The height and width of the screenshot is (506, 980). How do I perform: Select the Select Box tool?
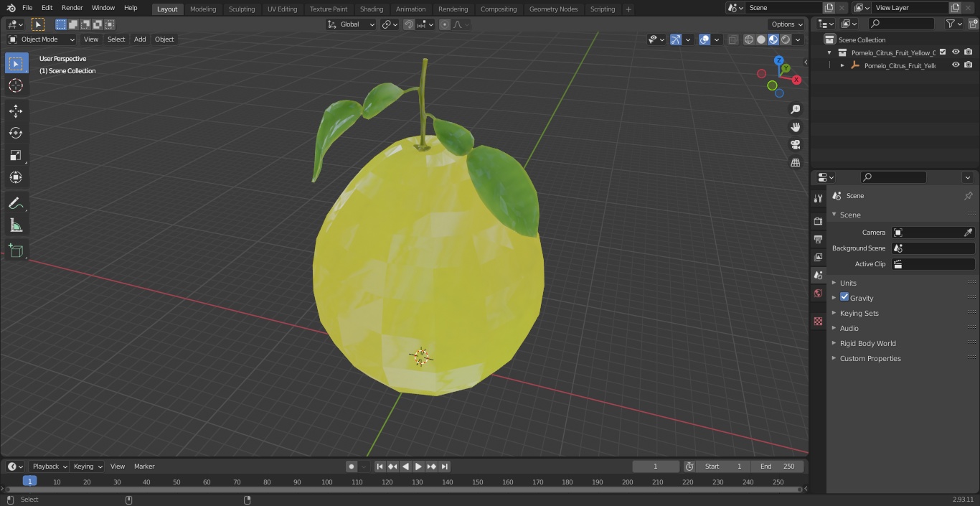tap(17, 63)
